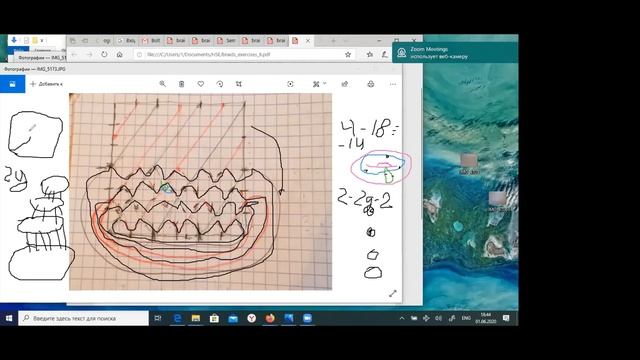Viewport: 640px width, 360px height.
Task: Add photo to favorites with heart icon
Action: click(200, 84)
